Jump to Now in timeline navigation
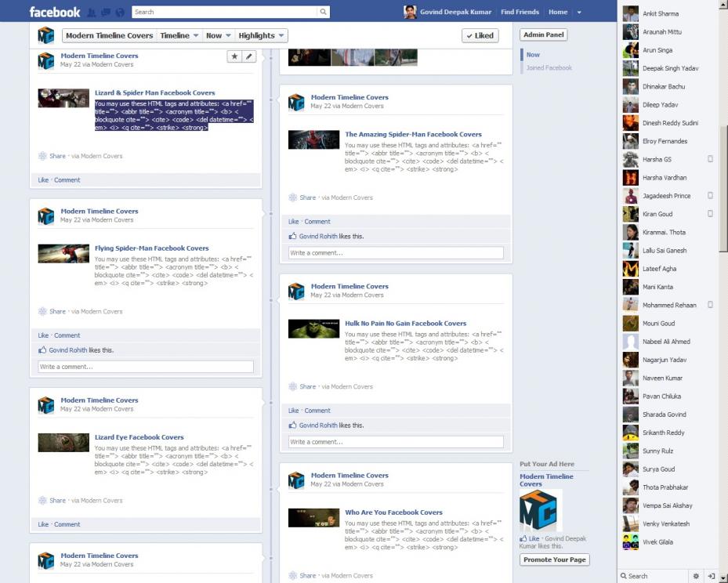728x583 pixels. (533, 55)
